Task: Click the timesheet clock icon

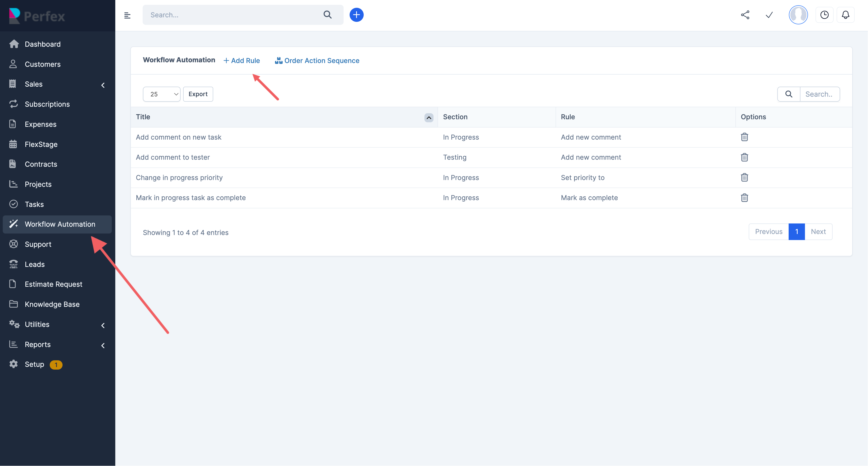Action: coord(825,15)
